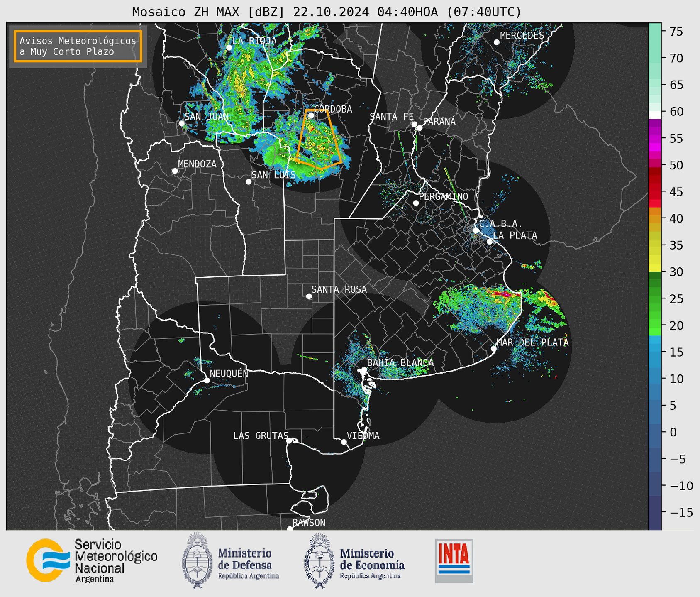Click the SAN JUAN city marker dot
Viewport: 700px width, 597px height.
pos(181,123)
